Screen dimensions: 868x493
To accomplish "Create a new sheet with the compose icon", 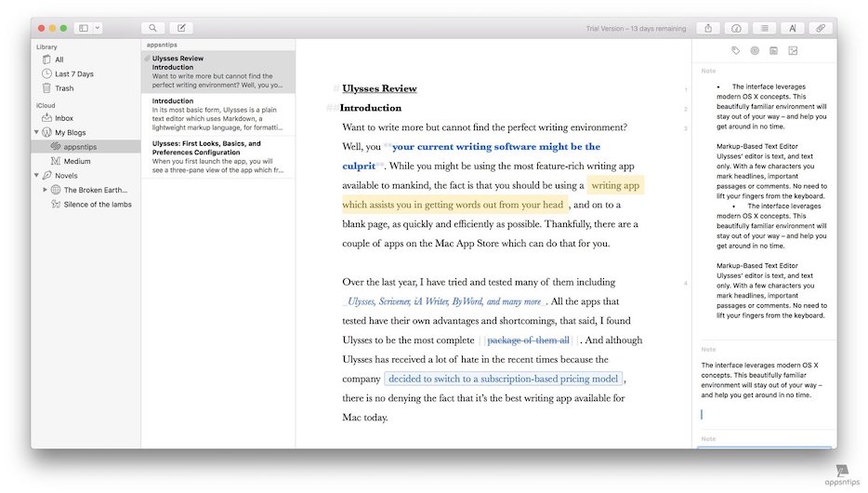I will 182,28.
